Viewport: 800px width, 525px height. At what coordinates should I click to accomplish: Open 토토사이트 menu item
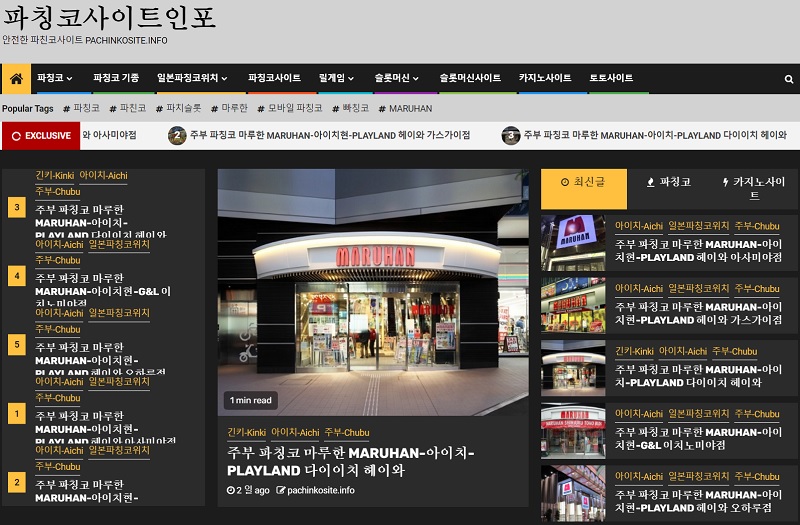click(x=611, y=78)
